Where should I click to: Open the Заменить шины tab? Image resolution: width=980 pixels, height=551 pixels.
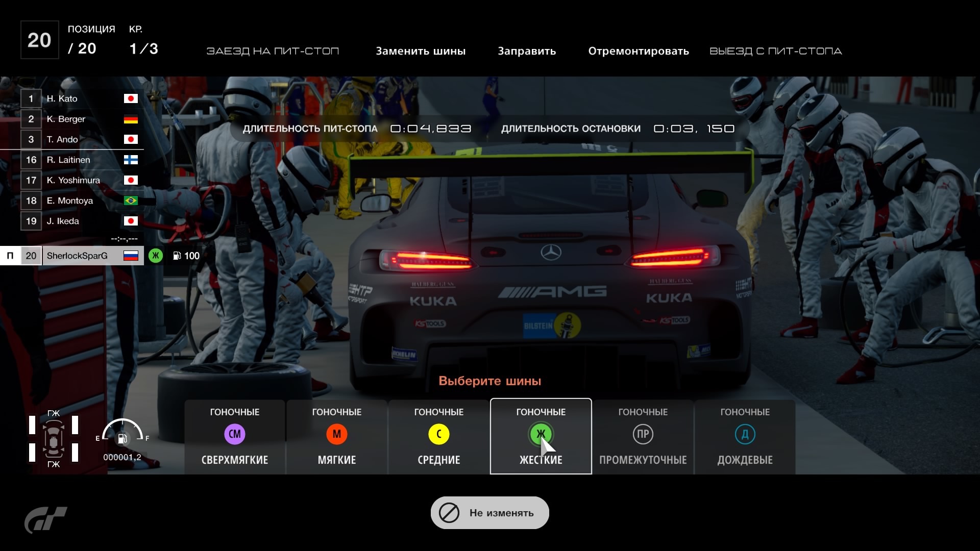coord(421,51)
